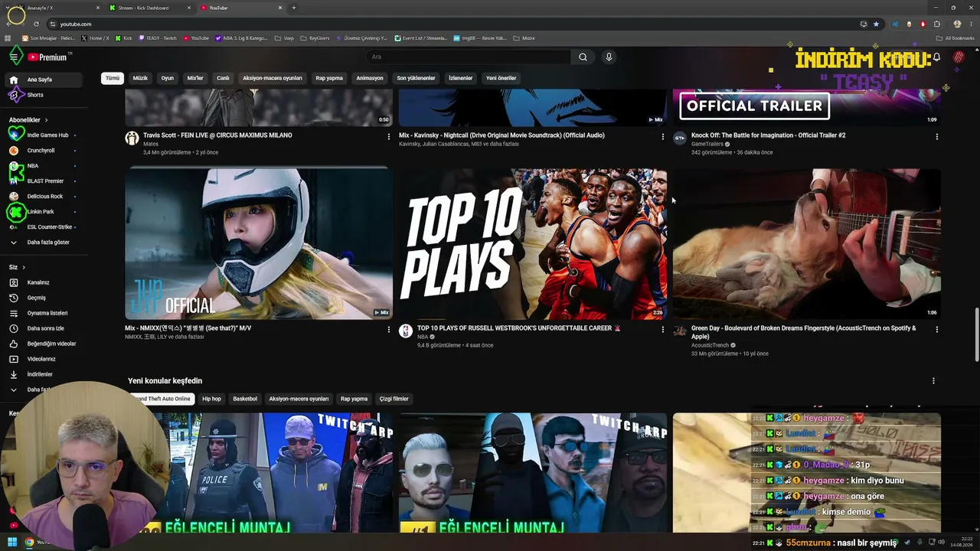Open the ESL Counter-Strike subscription
The width and height of the screenshot is (980, 551).
(x=44, y=227)
